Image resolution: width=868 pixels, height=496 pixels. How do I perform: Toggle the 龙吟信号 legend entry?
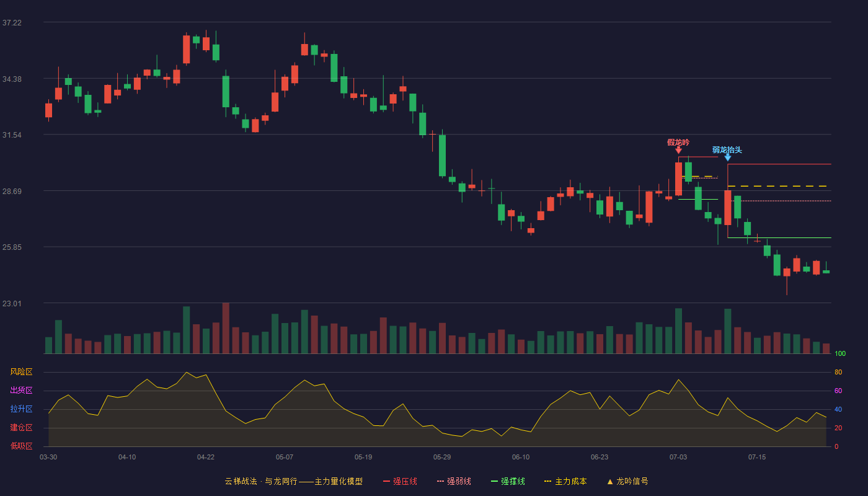[627, 481]
